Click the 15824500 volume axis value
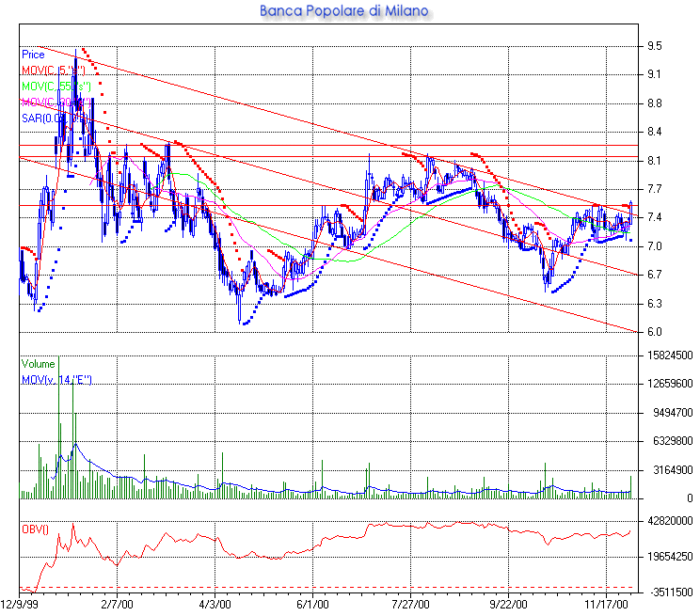 click(671, 355)
